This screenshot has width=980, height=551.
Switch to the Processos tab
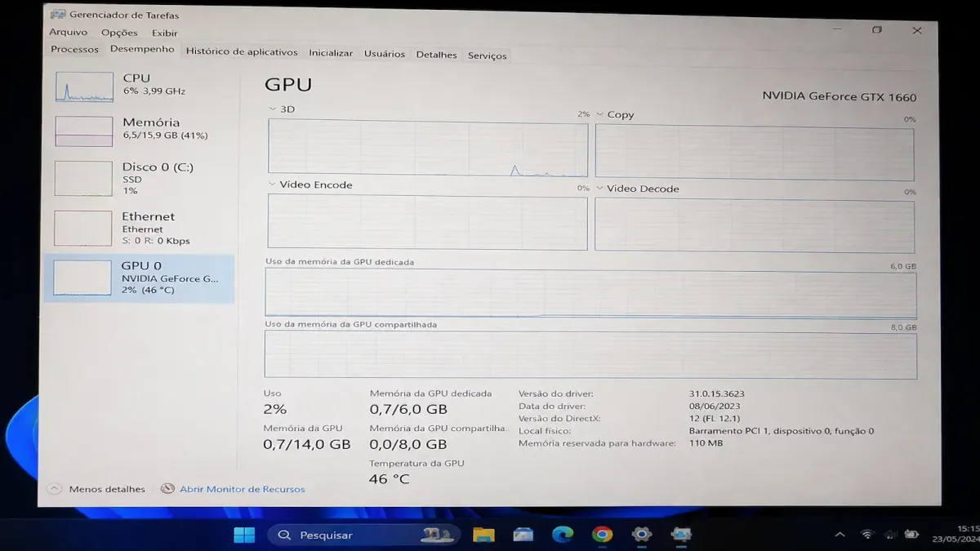[x=74, y=50]
